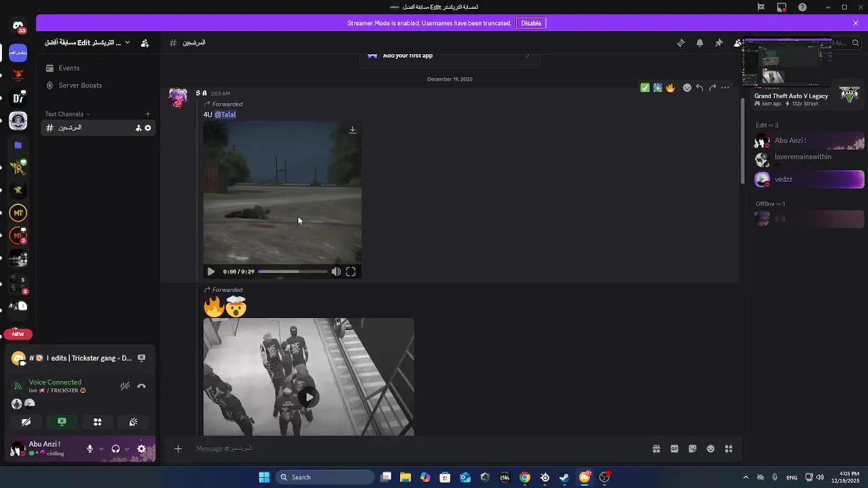Open Events in server sidebar

tap(99, 68)
